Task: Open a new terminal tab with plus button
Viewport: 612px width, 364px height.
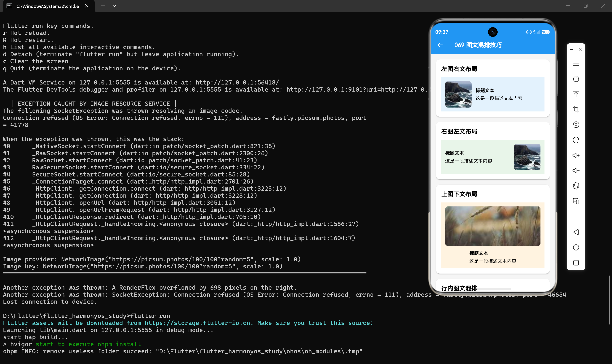Action: [x=103, y=6]
